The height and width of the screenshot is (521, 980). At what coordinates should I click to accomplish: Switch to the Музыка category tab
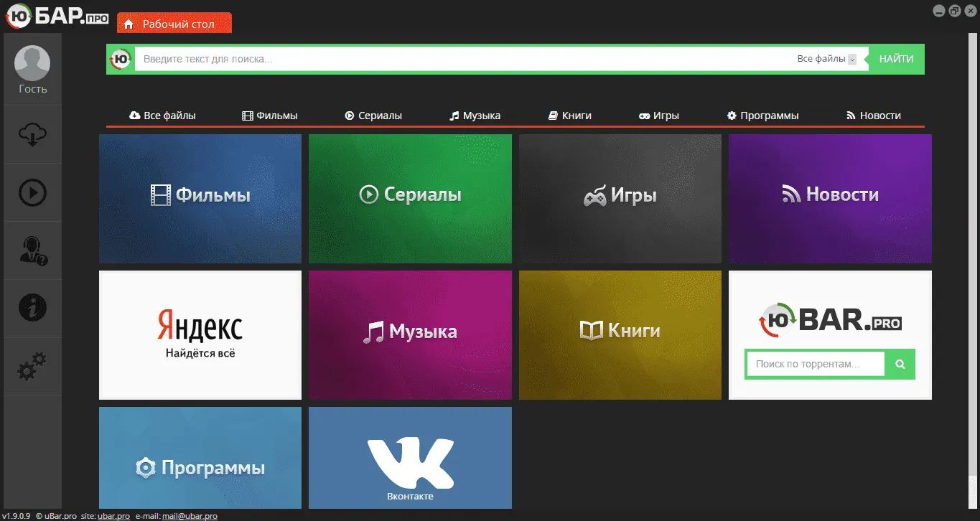[x=475, y=116]
